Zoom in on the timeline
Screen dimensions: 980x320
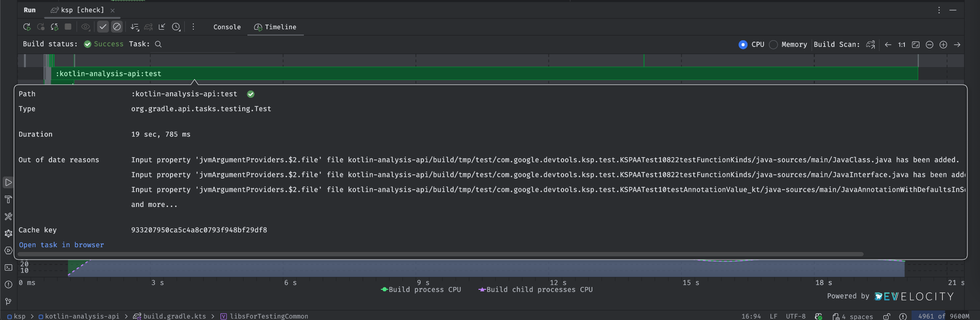[943, 45]
